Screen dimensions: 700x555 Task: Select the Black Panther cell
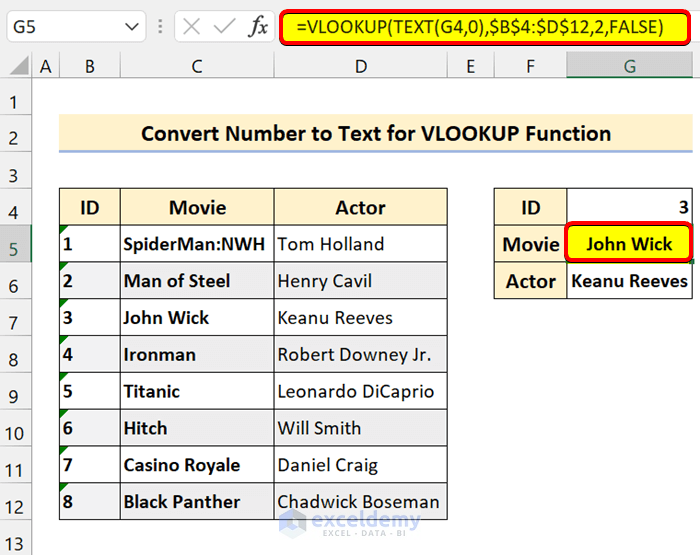click(x=197, y=502)
